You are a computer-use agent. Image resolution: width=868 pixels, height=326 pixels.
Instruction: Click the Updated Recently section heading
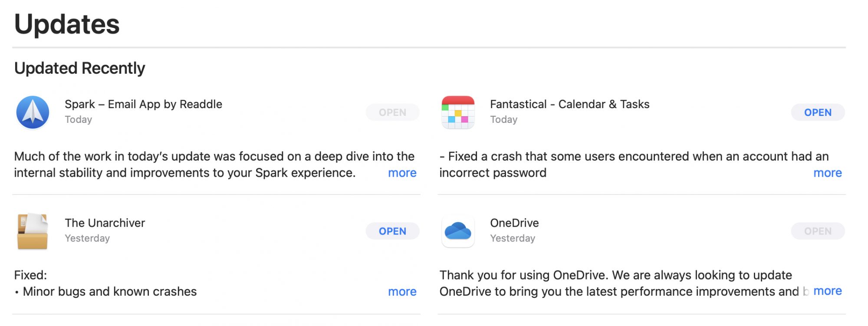pos(79,68)
